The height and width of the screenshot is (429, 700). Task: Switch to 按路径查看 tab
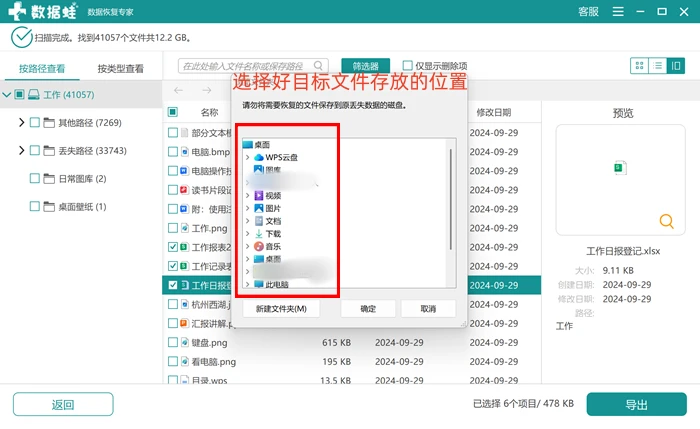pos(42,68)
